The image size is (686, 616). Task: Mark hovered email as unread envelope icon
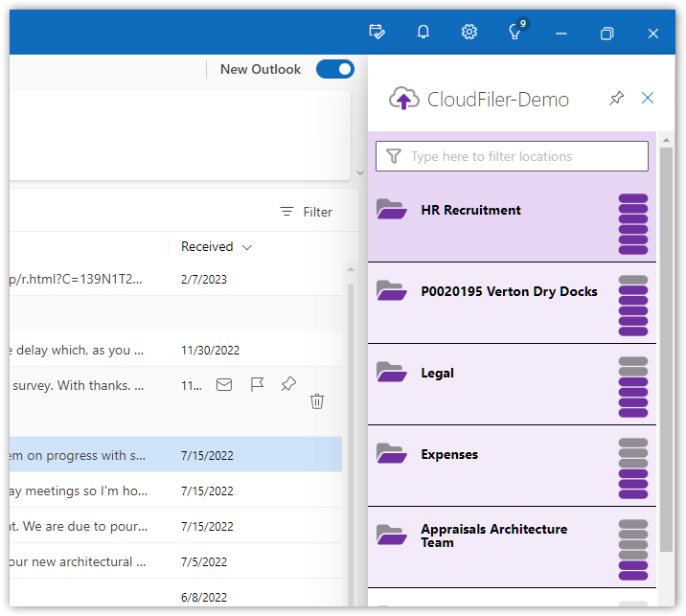point(224,385)
